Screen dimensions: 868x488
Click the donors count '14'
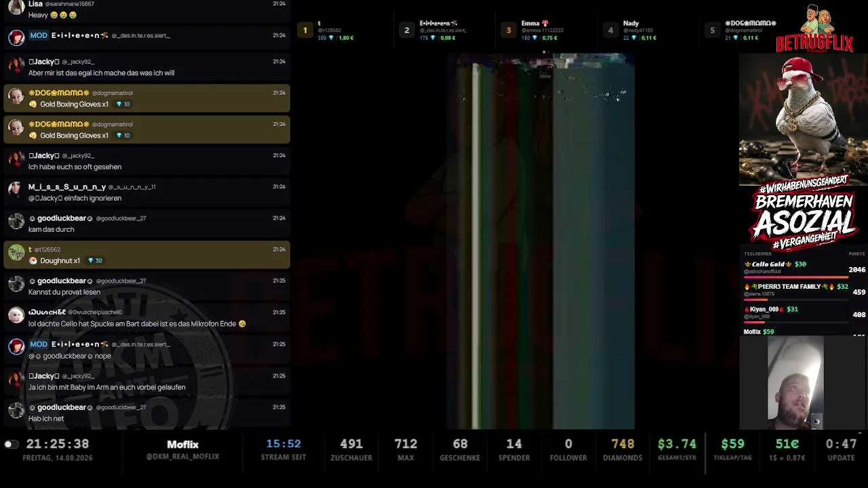coord(514,444)
